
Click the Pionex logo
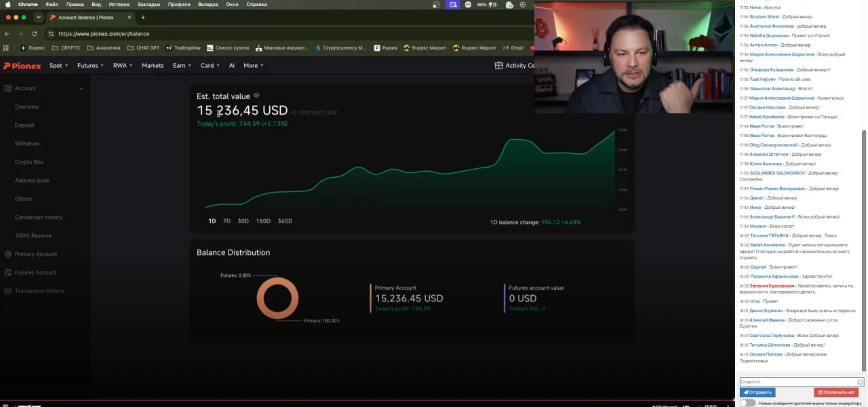pos(22,66)
